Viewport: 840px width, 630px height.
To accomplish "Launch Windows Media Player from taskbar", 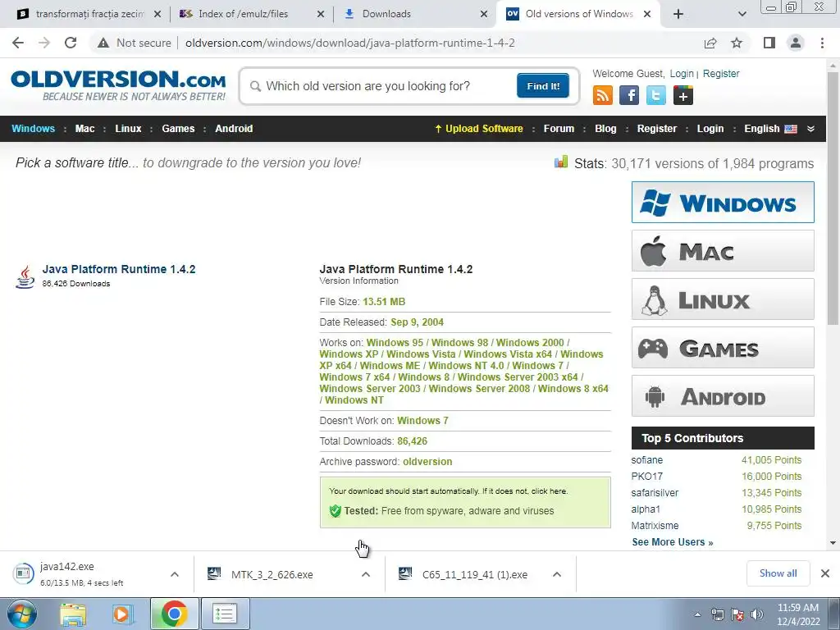I will click(122, 614).
